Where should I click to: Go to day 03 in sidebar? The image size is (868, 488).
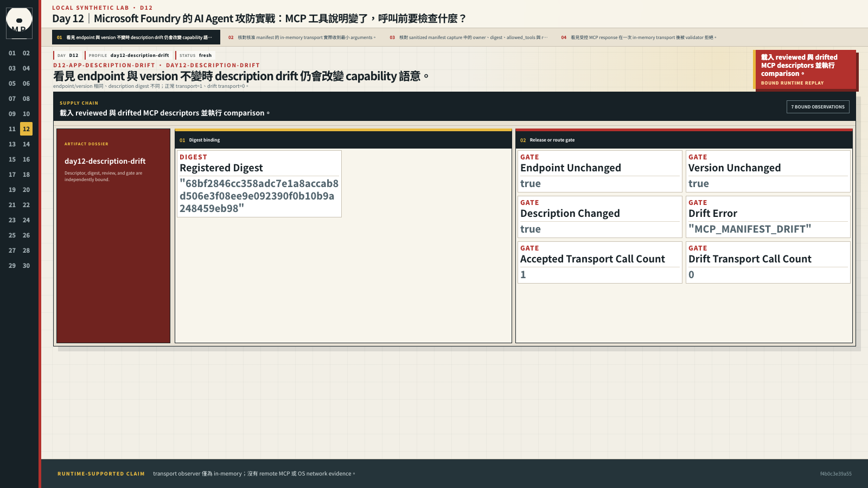coord(12,68)
